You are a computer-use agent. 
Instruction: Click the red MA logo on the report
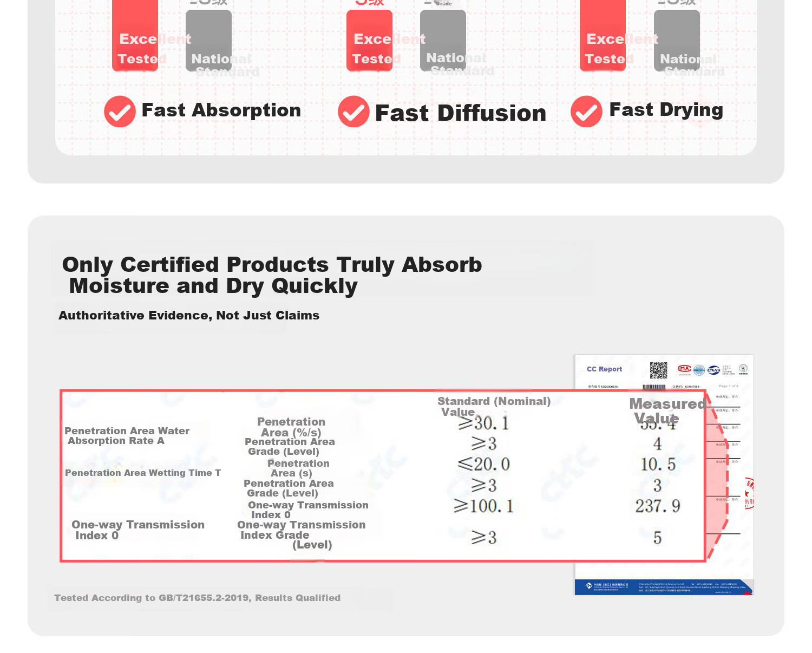(x=685, y=369)
